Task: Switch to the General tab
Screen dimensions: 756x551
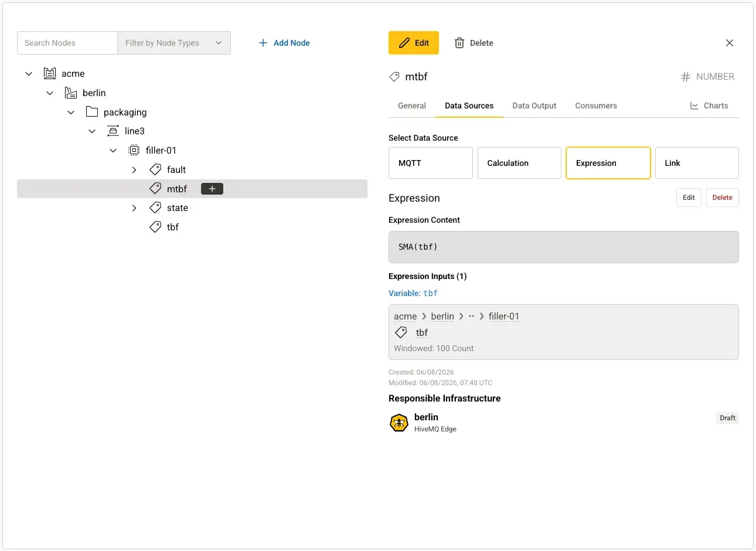Action: 412,106
